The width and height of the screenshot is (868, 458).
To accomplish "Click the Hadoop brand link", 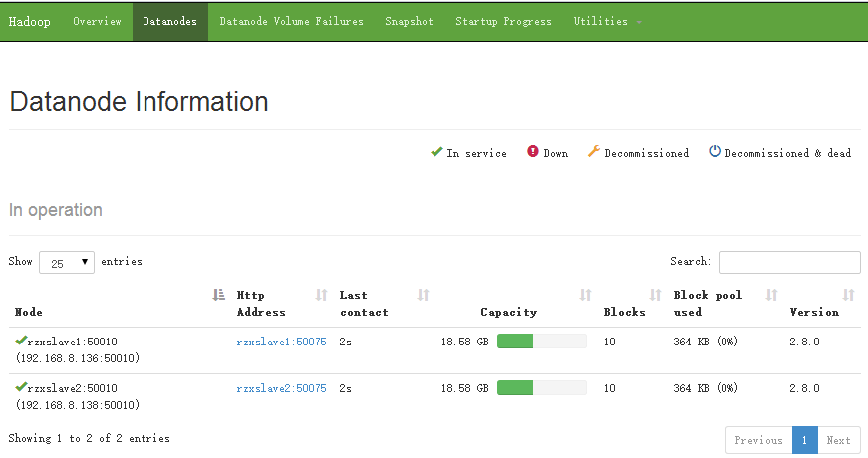I will tap(29, 22).
